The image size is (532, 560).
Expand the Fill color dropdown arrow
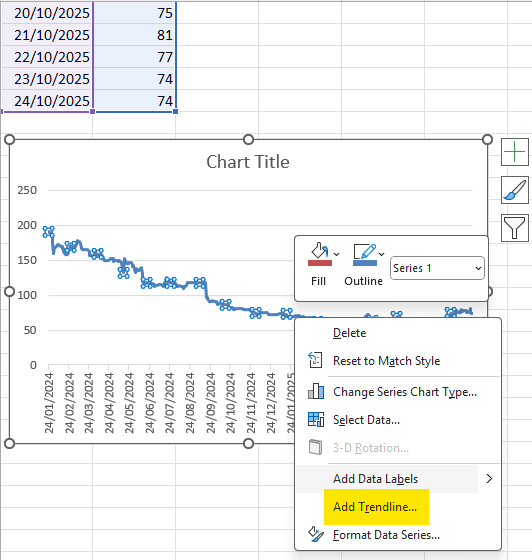(336, 254)
